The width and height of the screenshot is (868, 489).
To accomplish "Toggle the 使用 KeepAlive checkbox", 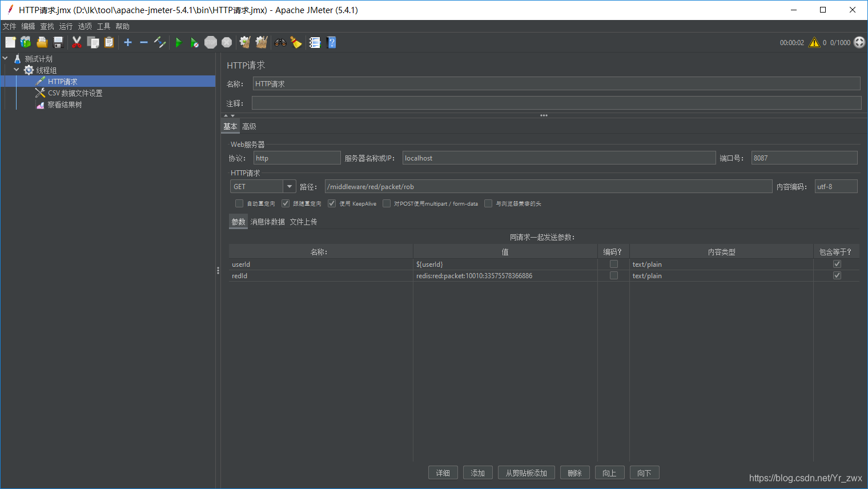I will click(332, 203).
